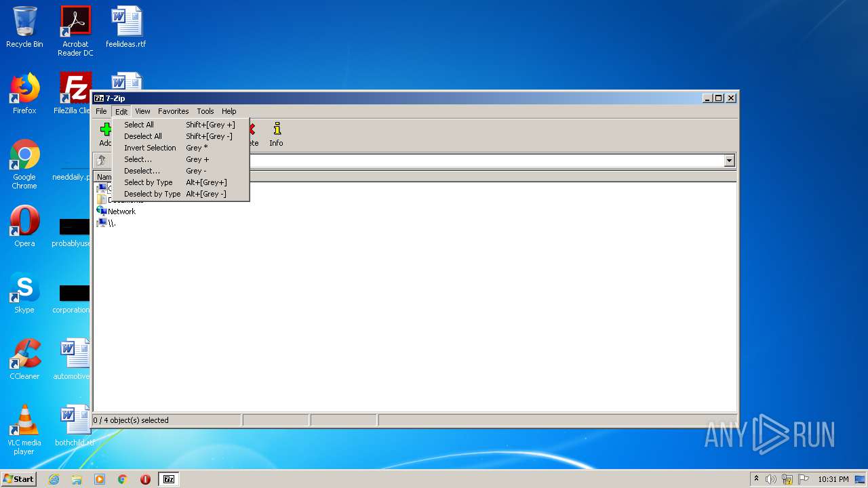Open the FileZilla Client desktop shortcut
868x488 pixels.
(74, 94)
